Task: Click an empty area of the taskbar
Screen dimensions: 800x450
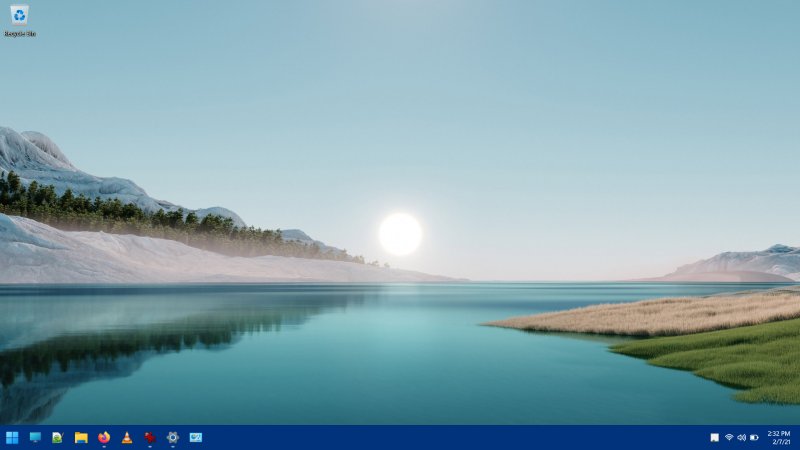Action: (x=450, y=437)
